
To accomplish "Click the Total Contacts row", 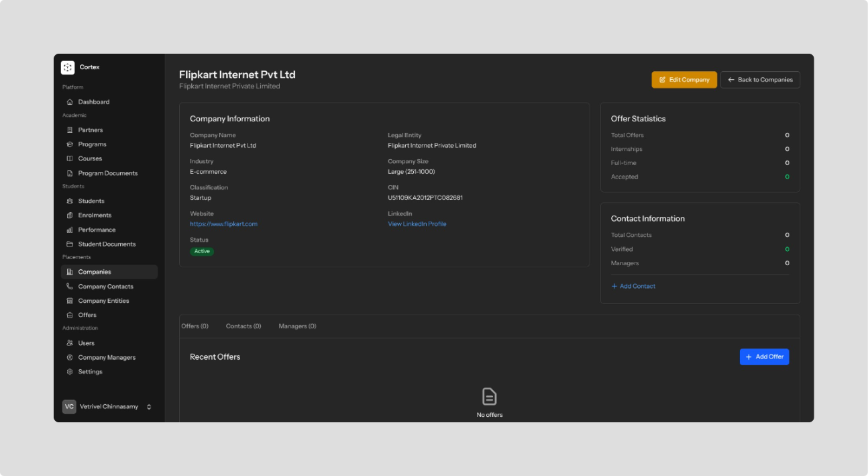I will point(700,235).
